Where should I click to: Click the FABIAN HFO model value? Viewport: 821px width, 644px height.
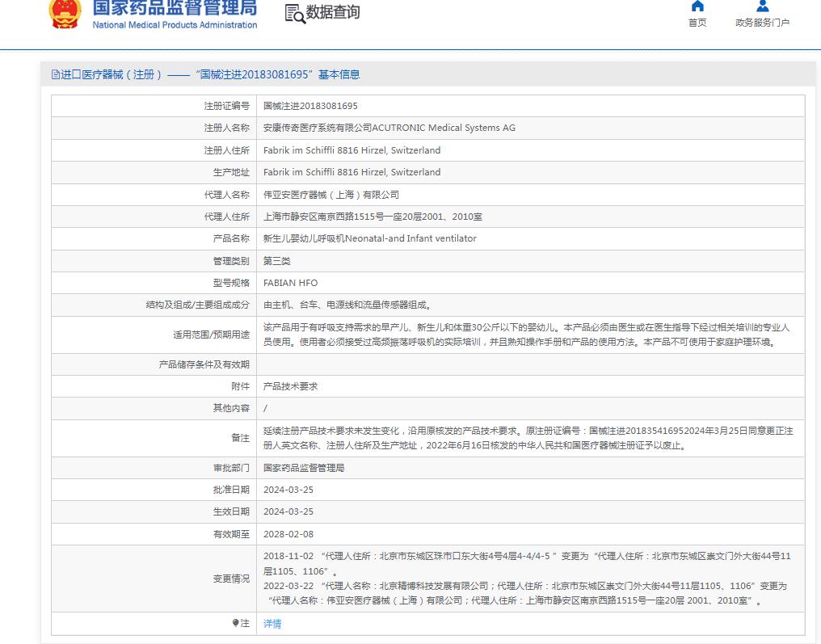(x=290, y=283)
